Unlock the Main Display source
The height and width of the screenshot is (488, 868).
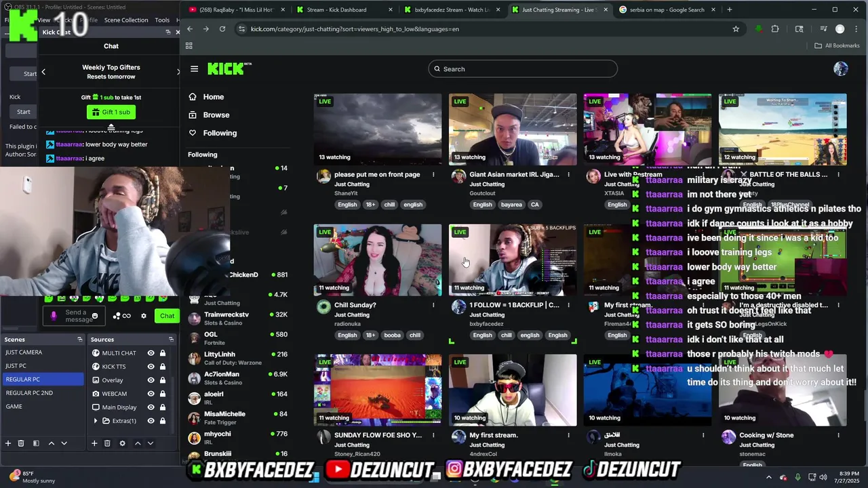click(x=163, y=407)
